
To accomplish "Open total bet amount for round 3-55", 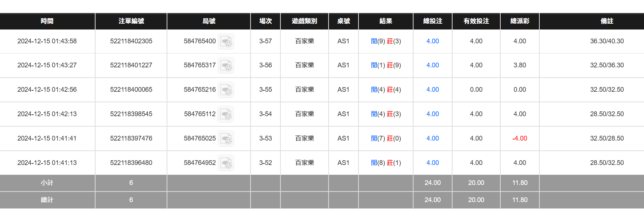I will click(432, 90).
